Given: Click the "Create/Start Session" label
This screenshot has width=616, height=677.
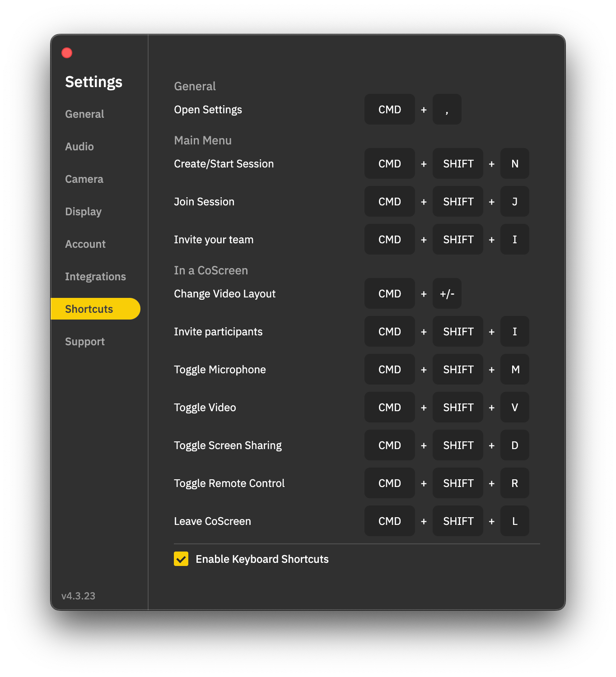Looking at the screenshot, I should point(224,164).
